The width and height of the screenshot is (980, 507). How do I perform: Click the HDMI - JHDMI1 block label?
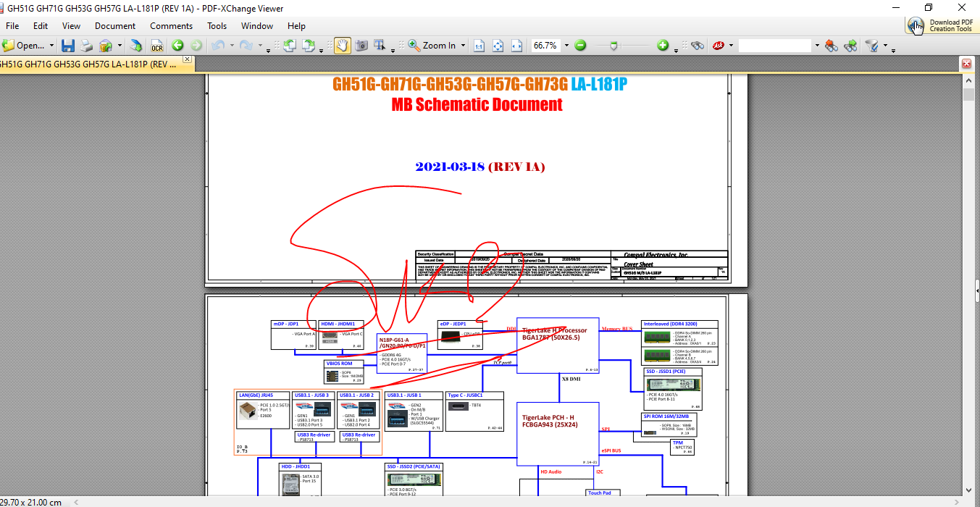point(338,324)
